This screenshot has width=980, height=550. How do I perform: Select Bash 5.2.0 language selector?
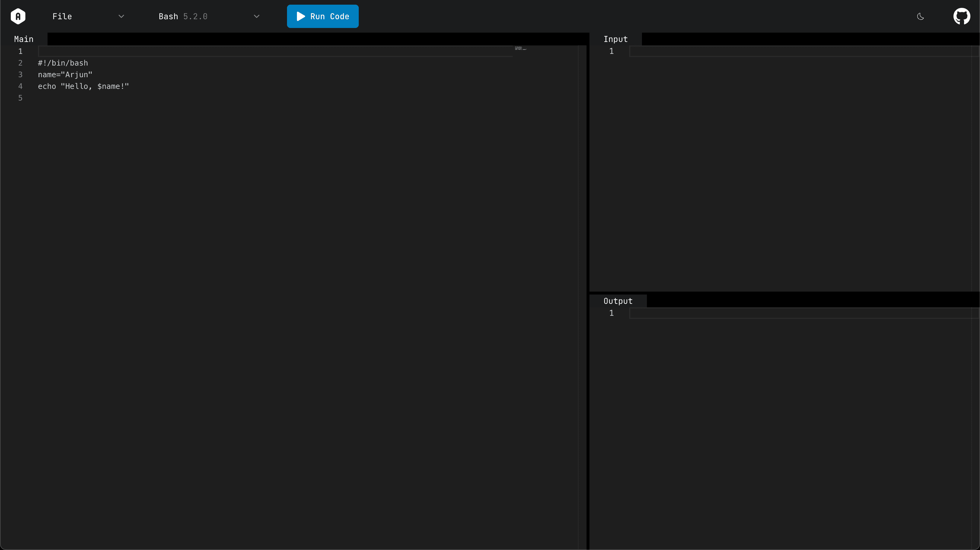pyautogui.click(x=183, y=16)
